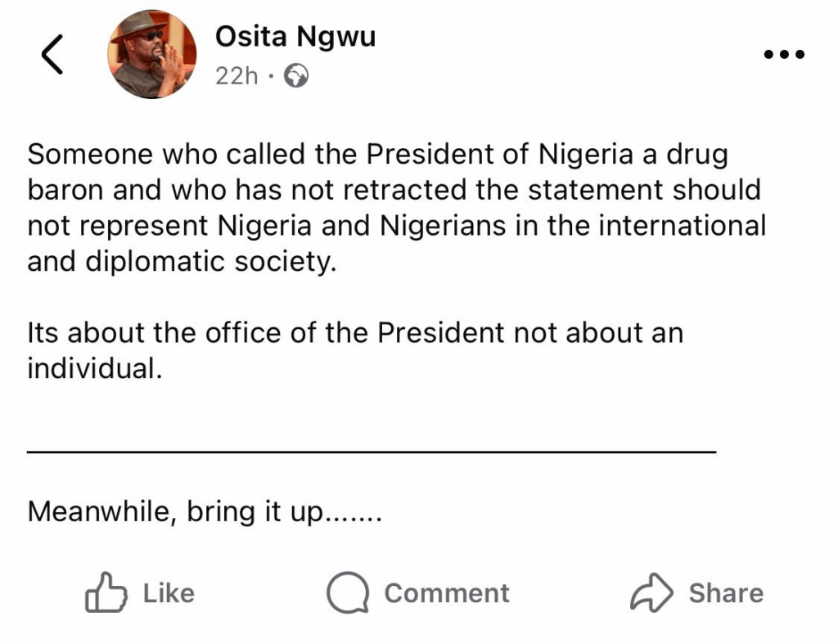Viewport: 838px width, 644px height.
Task: Click the speech bubble Comment icon
Action: pos(347,592)
